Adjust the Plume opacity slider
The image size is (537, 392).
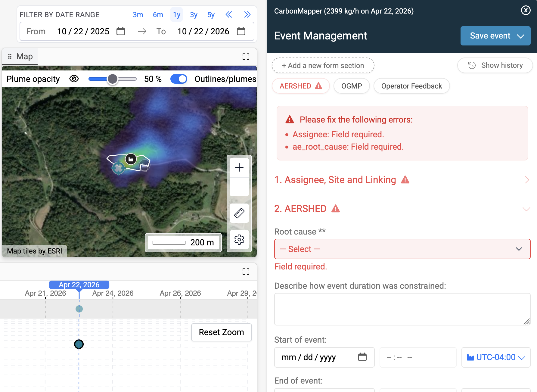pos(113,79)
